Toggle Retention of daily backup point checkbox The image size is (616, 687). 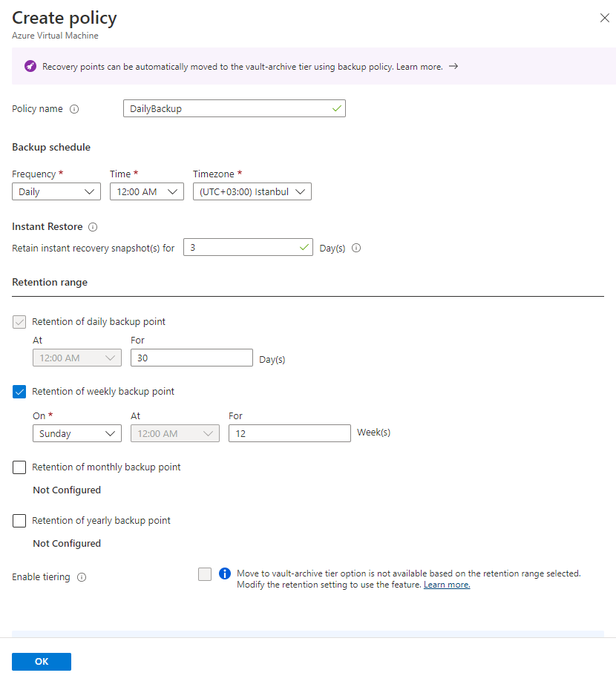click(x=19, y=322)
